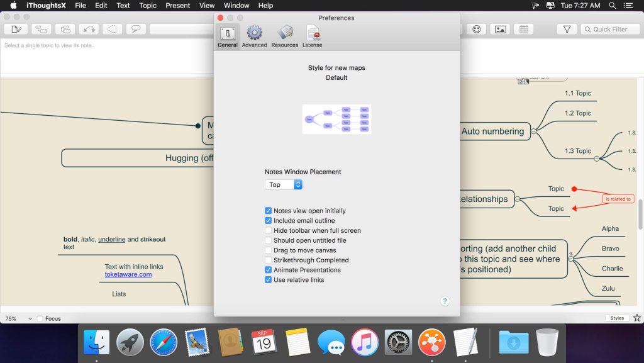Open the toketaware.com link
This screenshot has width=644, height=363.
coord(128,274)
